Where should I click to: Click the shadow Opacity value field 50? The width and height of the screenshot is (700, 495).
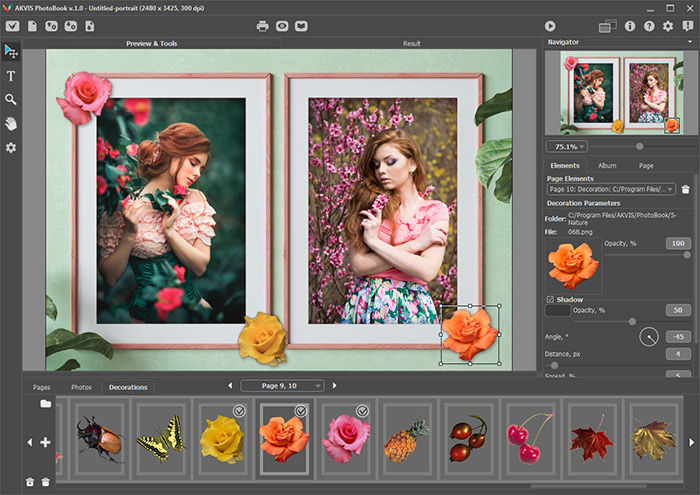678,310
